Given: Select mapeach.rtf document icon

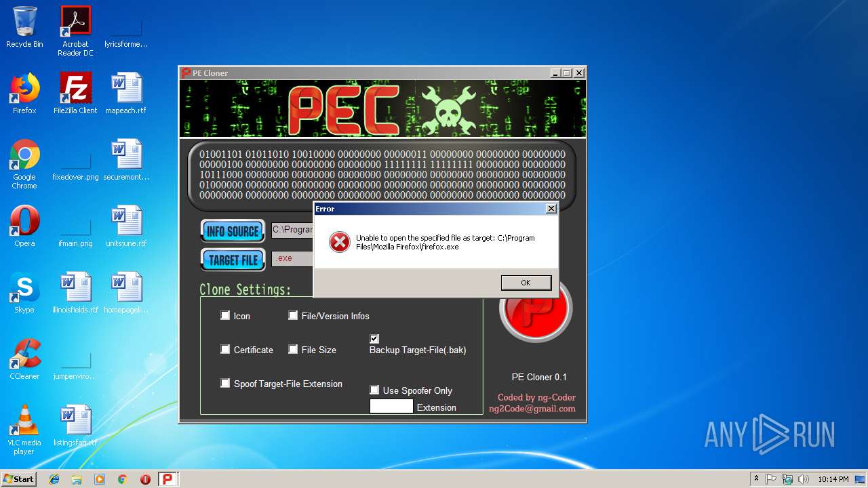Looking at the screenshot, I should pos(126,94).
